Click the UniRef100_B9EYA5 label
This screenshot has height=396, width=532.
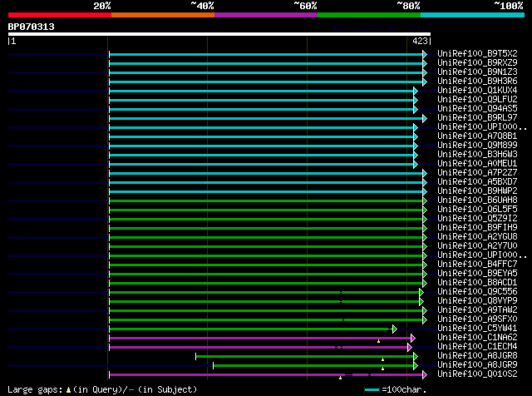[477, 274]
